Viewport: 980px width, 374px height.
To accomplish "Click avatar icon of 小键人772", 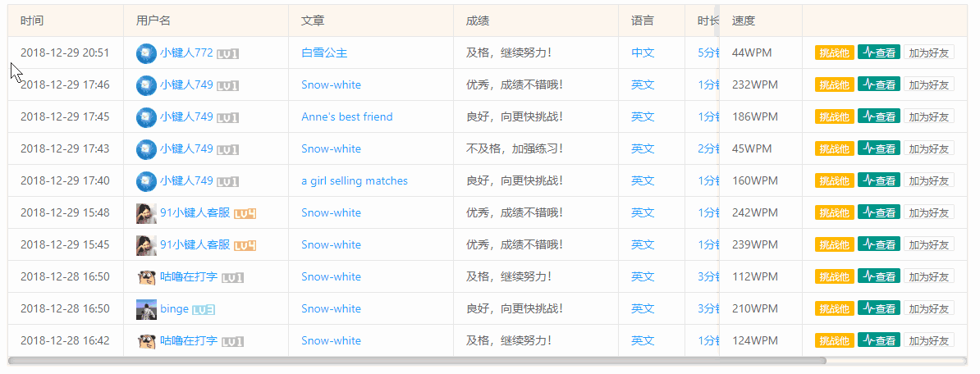I will click(x=146, y=53).
